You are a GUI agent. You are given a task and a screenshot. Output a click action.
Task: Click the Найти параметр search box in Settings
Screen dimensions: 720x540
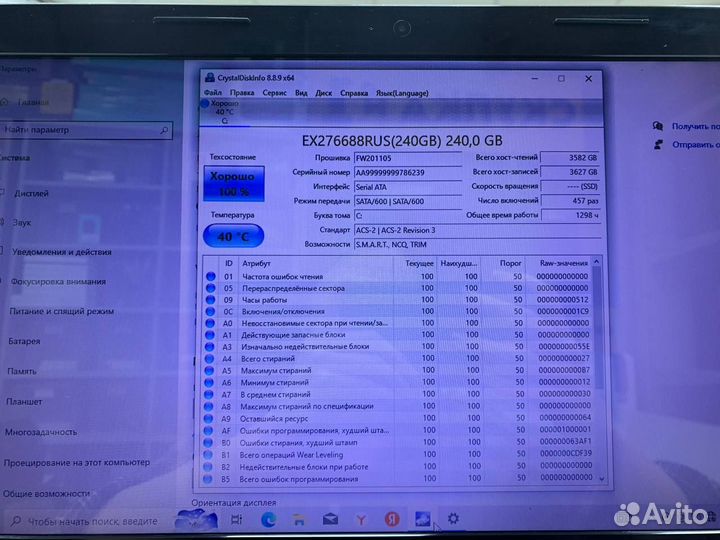pos(86,130)
